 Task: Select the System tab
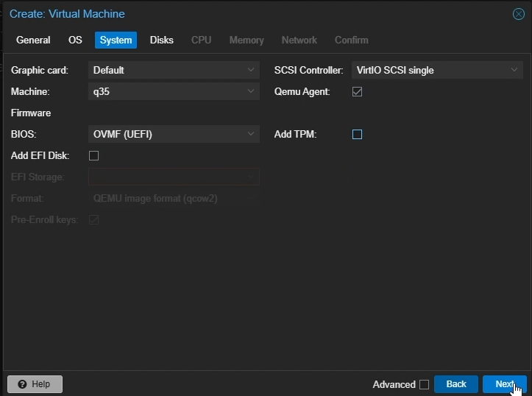point(116,40)
